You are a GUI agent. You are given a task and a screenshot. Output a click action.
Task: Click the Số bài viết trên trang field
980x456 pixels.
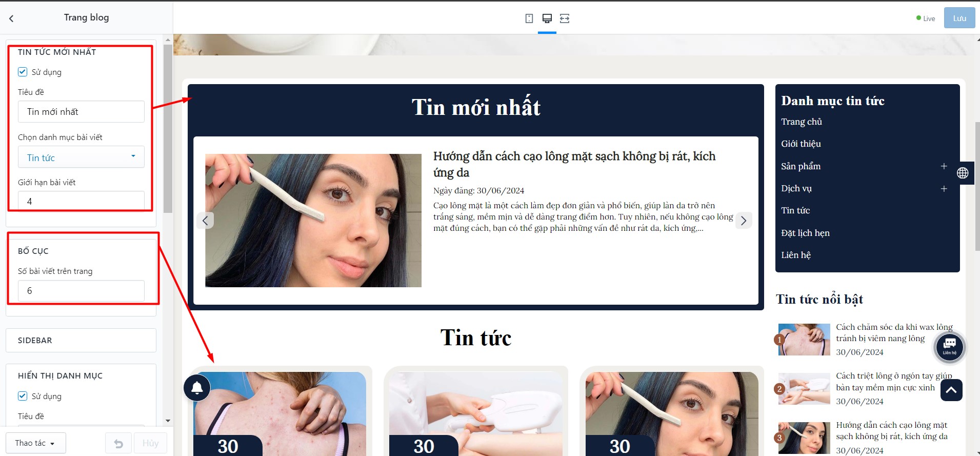[81, 291]
